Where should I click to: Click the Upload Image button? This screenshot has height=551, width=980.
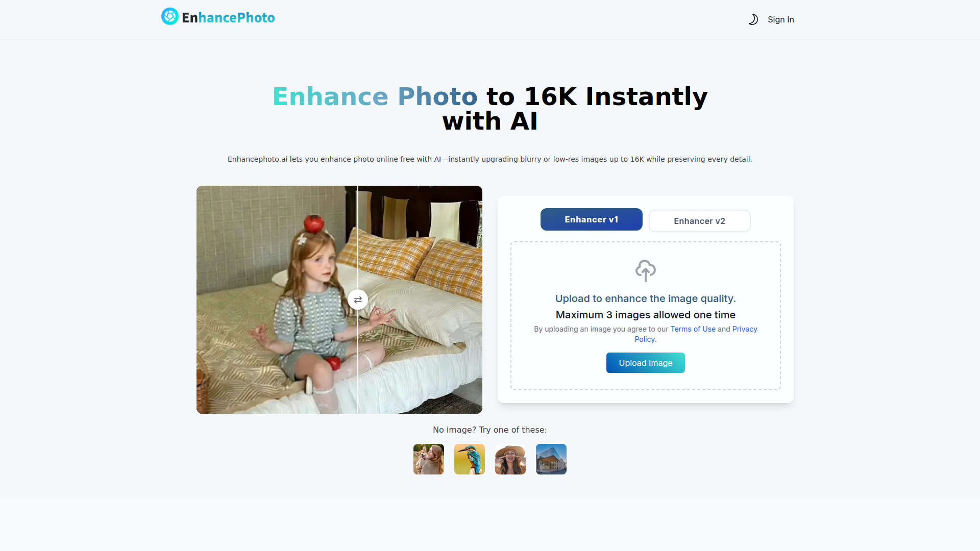pyautogui.click(x=645, y=362)
